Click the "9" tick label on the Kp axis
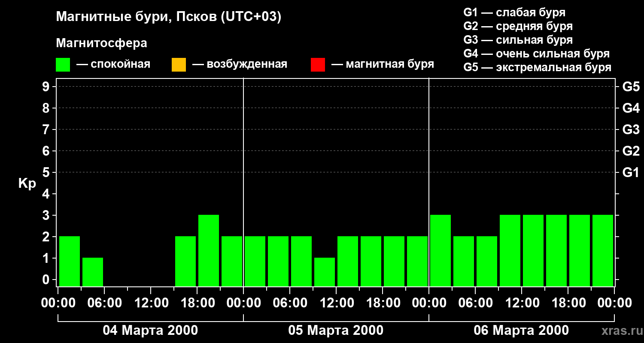 coord(47,87)
